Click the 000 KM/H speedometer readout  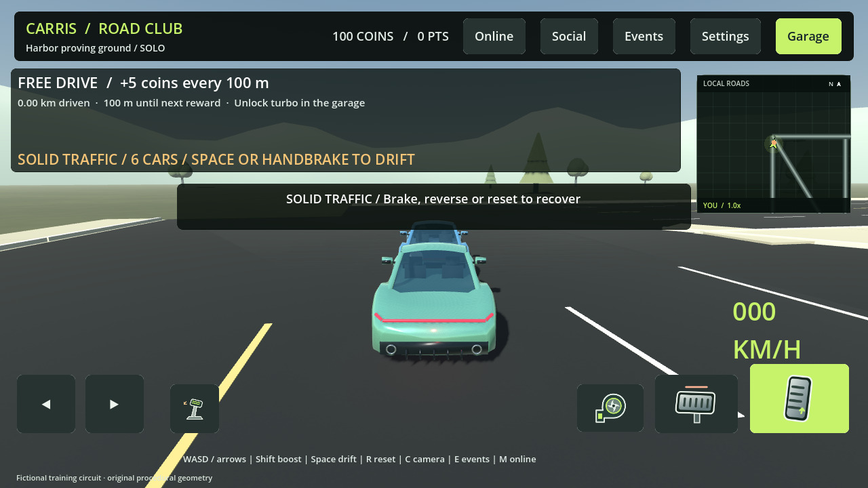pyautogui.click(x=767, y=331)
